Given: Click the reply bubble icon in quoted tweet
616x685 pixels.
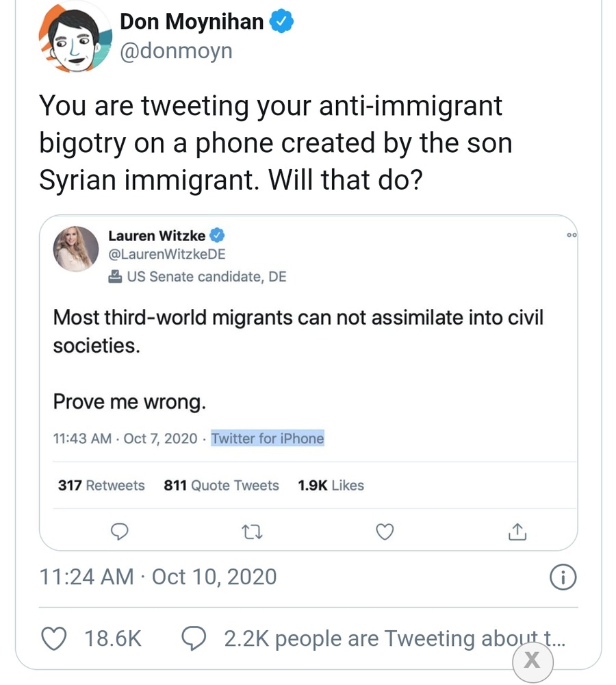Looking at the screenshot, I should pos(120,531).
